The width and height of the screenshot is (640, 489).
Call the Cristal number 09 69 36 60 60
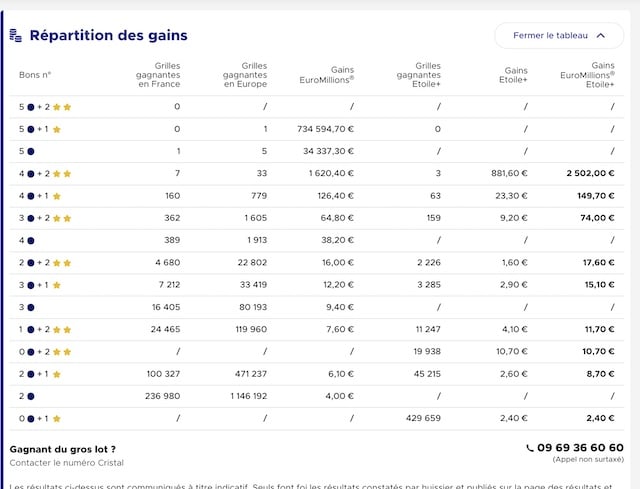tap(580, 448)
